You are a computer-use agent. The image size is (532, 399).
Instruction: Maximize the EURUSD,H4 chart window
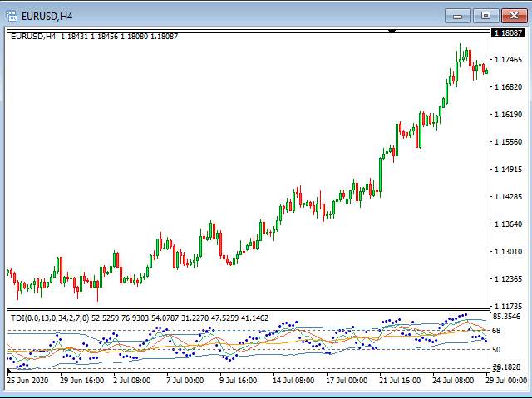click(485, 15)
